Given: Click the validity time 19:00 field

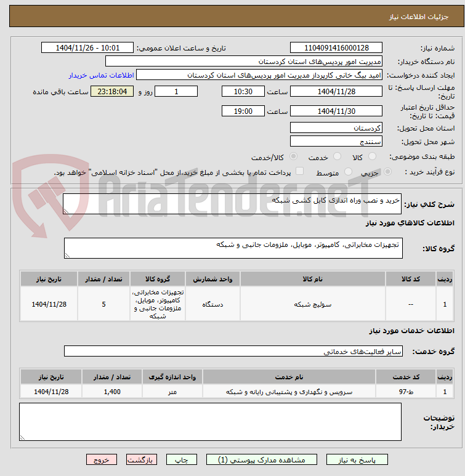Looking at the screenshot, I should coord(243,111).
